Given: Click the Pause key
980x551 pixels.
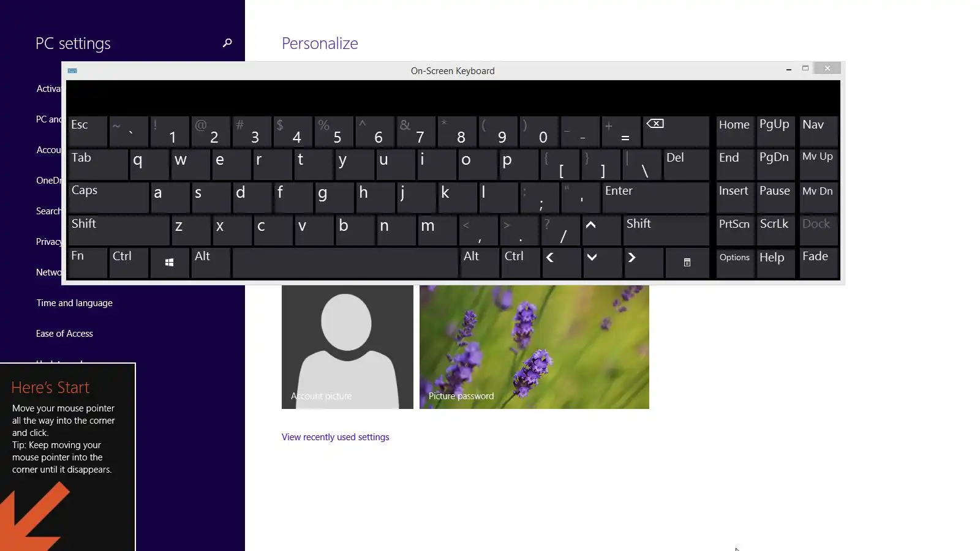Looking at the screenshot, I should pos(776,197).
